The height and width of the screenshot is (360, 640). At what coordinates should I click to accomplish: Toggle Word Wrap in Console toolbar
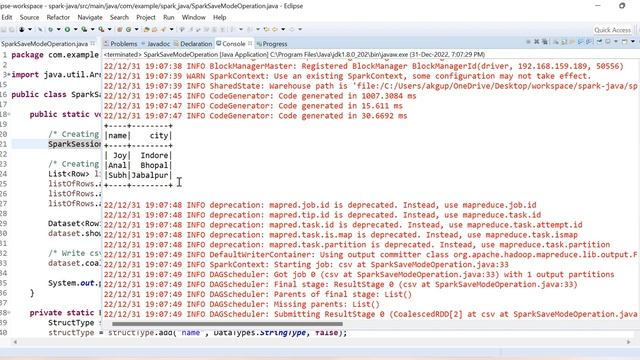(572, 42)
